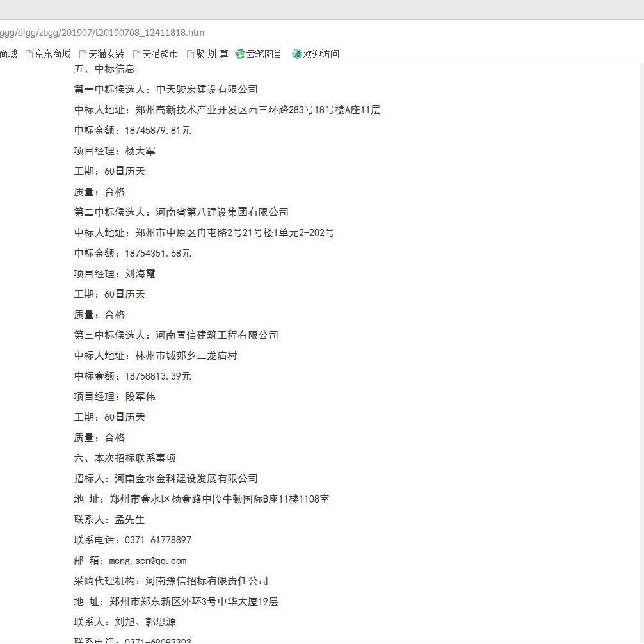This screenshot has width=644, height=644.
Task: Click the project manager line 段军伟
Action: click(x=115, y=397)
